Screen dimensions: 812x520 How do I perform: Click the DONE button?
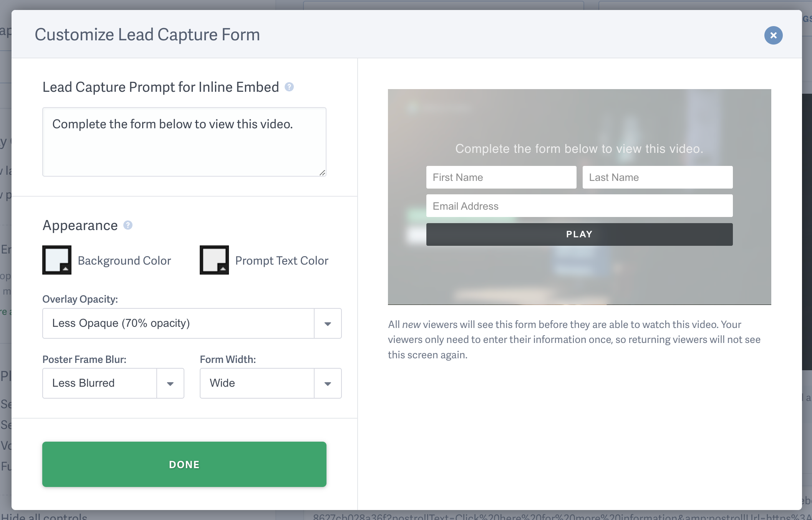(x=184, y=464)
